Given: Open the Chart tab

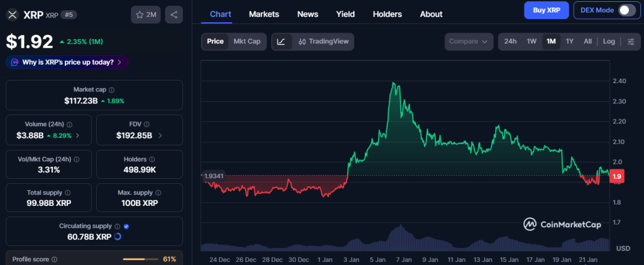Looking at the screenshot, I should pyautogui.click(x=220, y=14).
